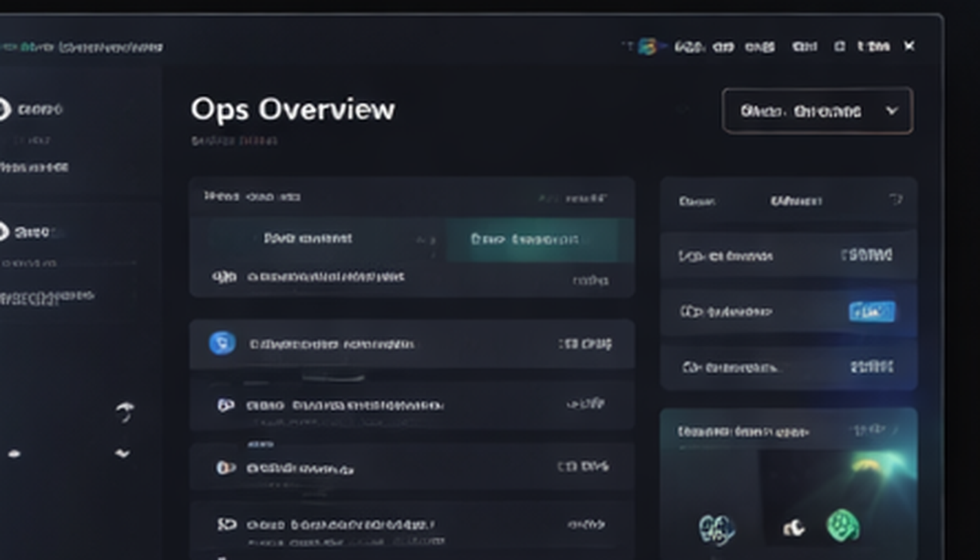The height and width of the screenshot is (560, 980).
Task: Toggle the blue highlighted badge in right panel
Action: click(871, 312)
